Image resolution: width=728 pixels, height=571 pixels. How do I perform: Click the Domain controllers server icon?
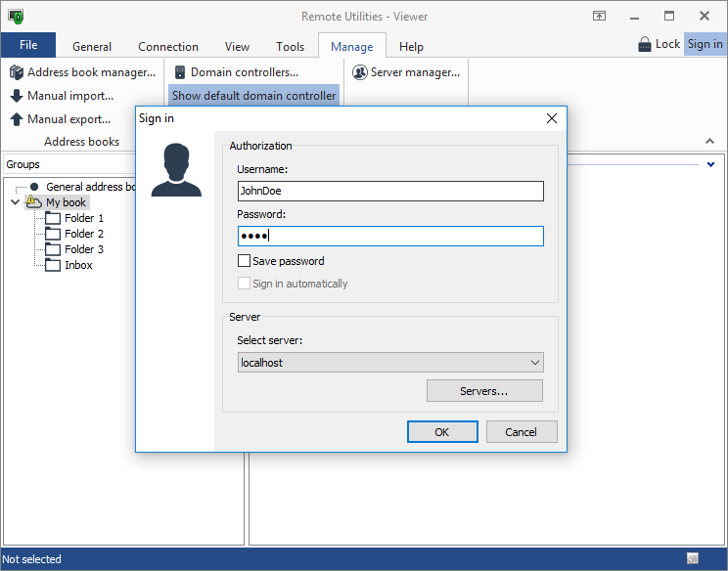[180, 72]
